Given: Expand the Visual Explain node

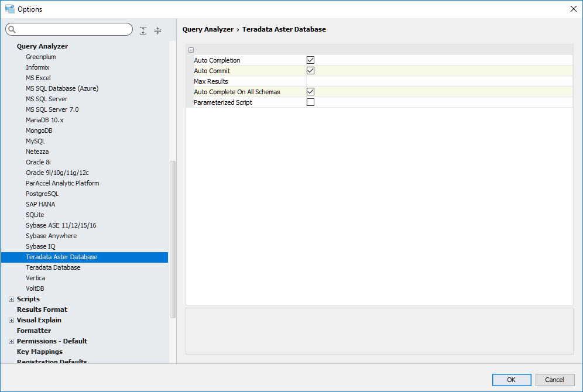Looking at the screenshot, I should [x=11, y=320].
